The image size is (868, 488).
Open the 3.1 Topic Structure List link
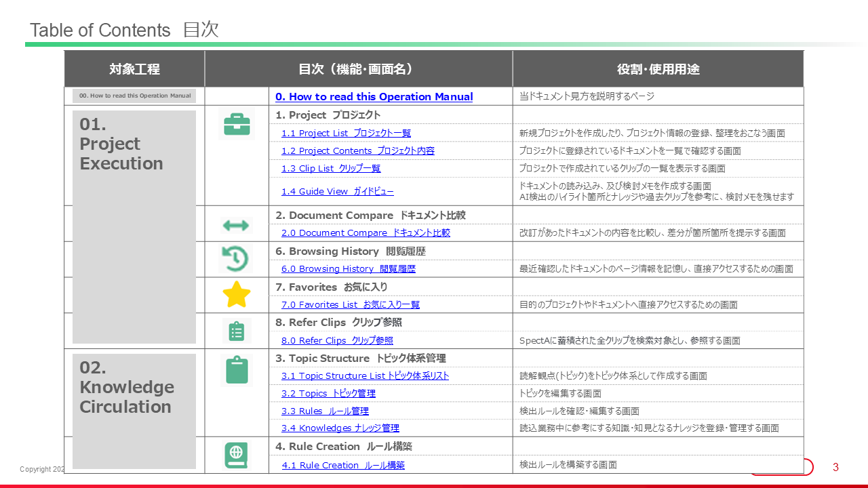point(365,376)
